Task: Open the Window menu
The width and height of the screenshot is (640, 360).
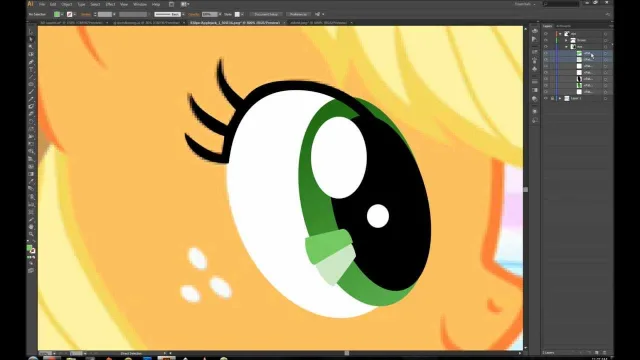Action: click(140, 4)
